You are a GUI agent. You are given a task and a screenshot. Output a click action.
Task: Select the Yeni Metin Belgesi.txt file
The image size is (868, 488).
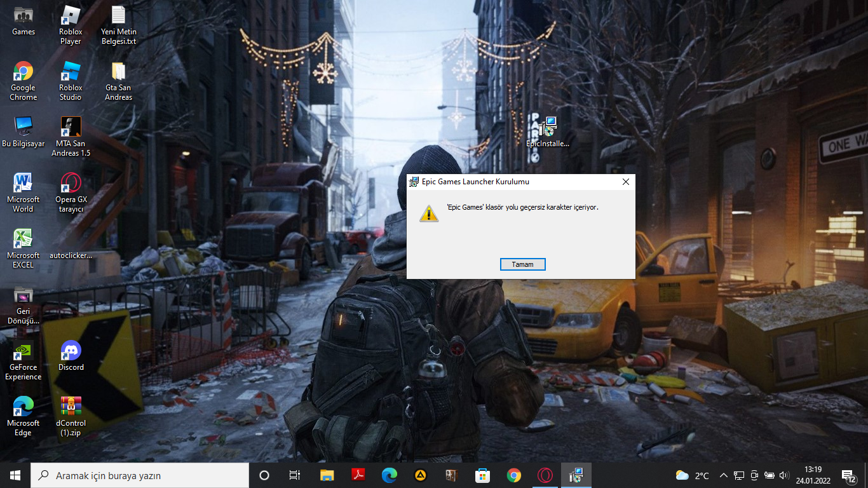click(119, 25)
